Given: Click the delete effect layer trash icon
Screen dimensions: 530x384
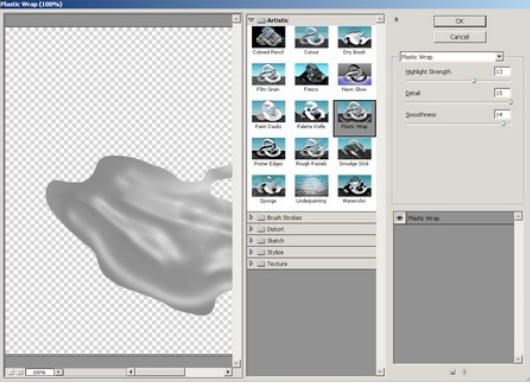Looking at the screenshot, I should 464,372.
